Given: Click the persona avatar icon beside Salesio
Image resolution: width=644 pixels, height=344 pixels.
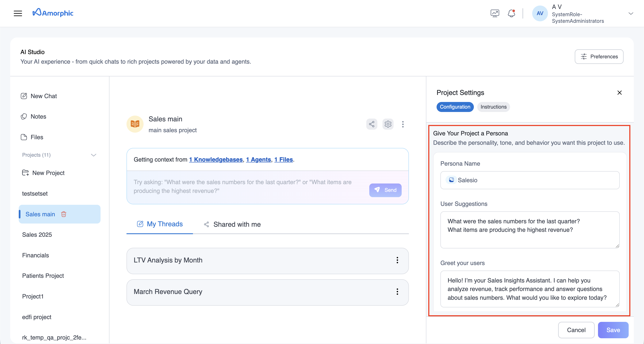Looking at the screenshot, I should coord(451,180).
